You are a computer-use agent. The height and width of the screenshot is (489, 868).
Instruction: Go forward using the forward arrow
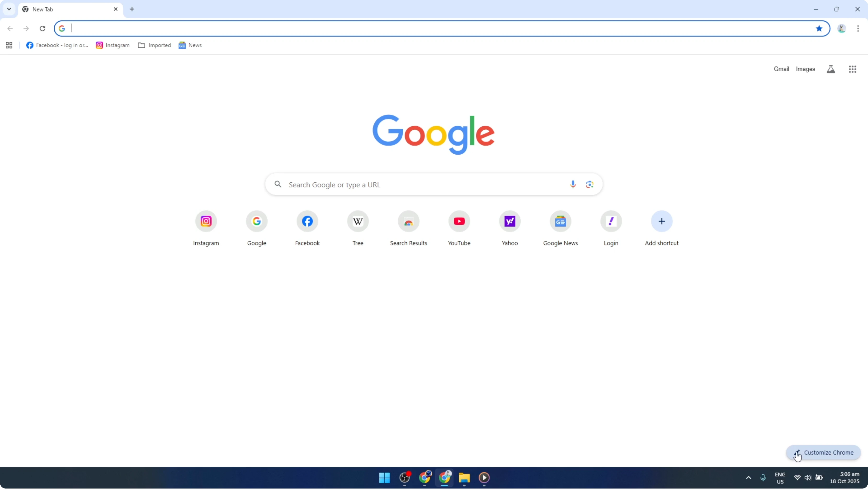point(26,28)
